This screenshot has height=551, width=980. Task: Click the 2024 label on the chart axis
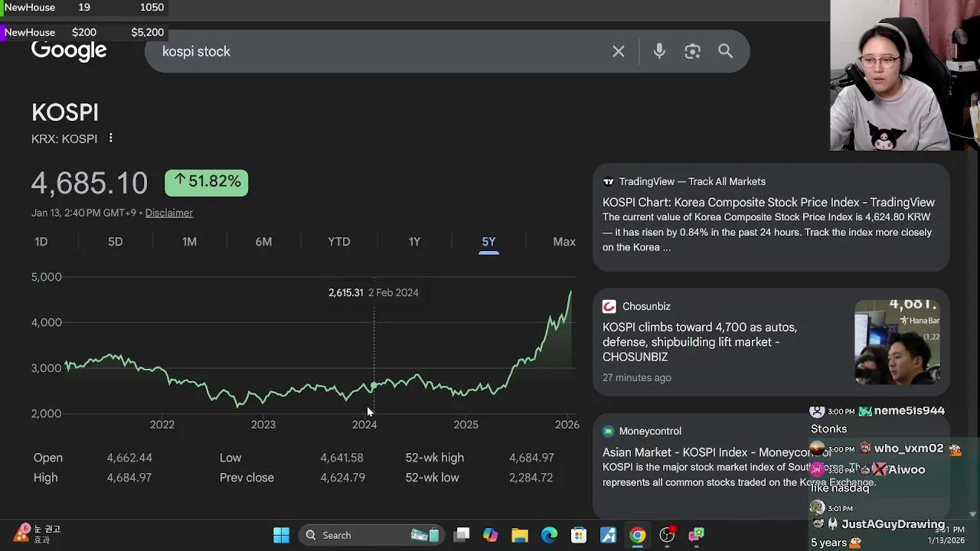pyautogui.click(x=364, y=425)
